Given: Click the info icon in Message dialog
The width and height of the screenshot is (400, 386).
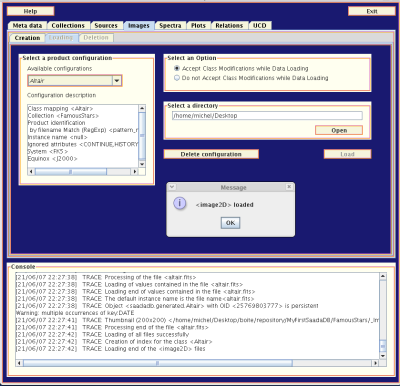Looking at the screenshot, I should pos(180,203).
